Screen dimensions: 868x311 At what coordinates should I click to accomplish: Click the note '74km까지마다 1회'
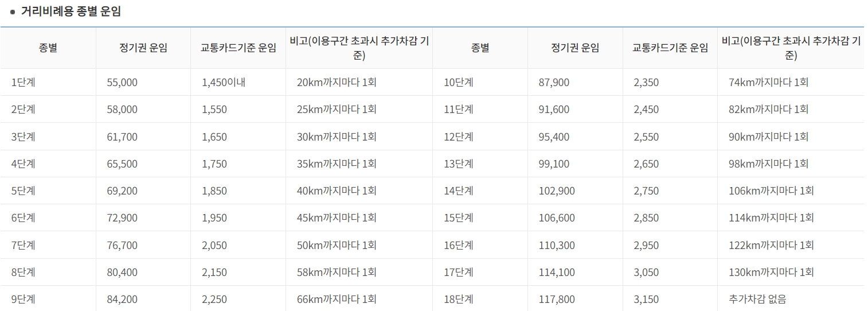tap(769, 82)
